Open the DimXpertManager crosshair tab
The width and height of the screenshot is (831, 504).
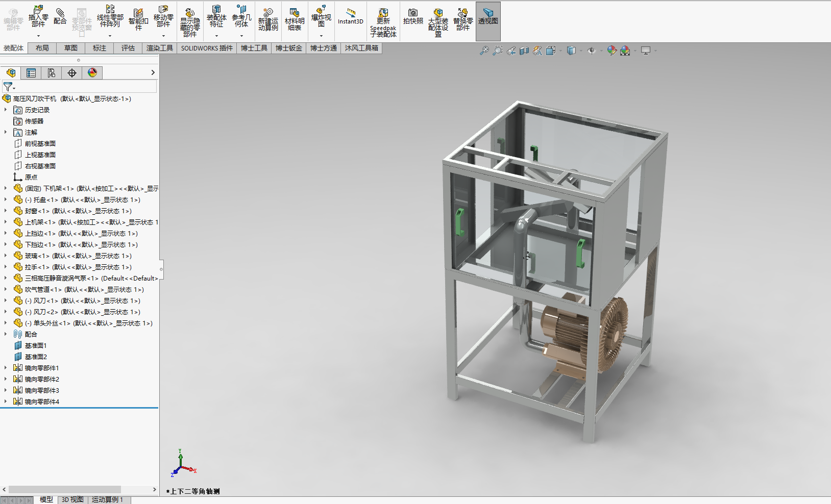pos(72,73)
